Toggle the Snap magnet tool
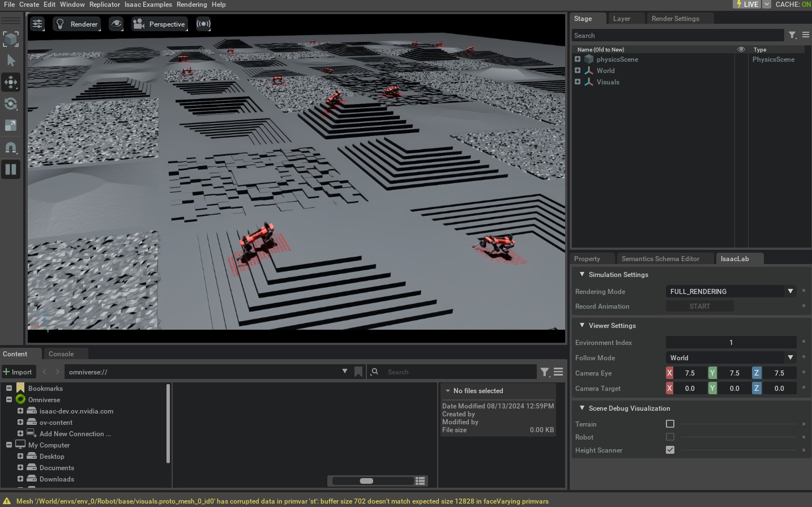The width and height of the screenshot is (812, 507). (x=11, y=147)
